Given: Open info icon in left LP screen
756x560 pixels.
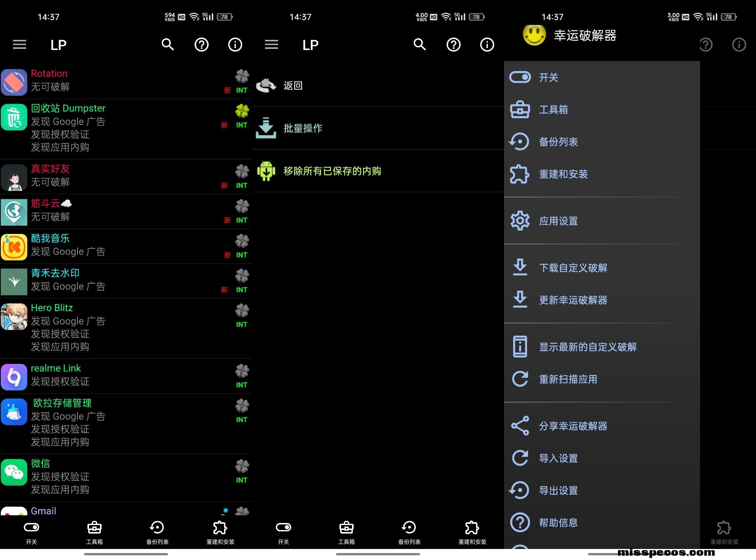Looking at the screenshot, I should (235, 45).
